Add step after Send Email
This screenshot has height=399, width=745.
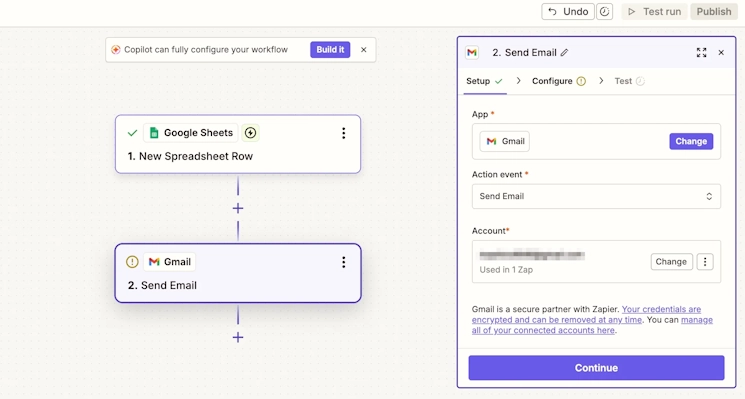[x=238, y=337]
